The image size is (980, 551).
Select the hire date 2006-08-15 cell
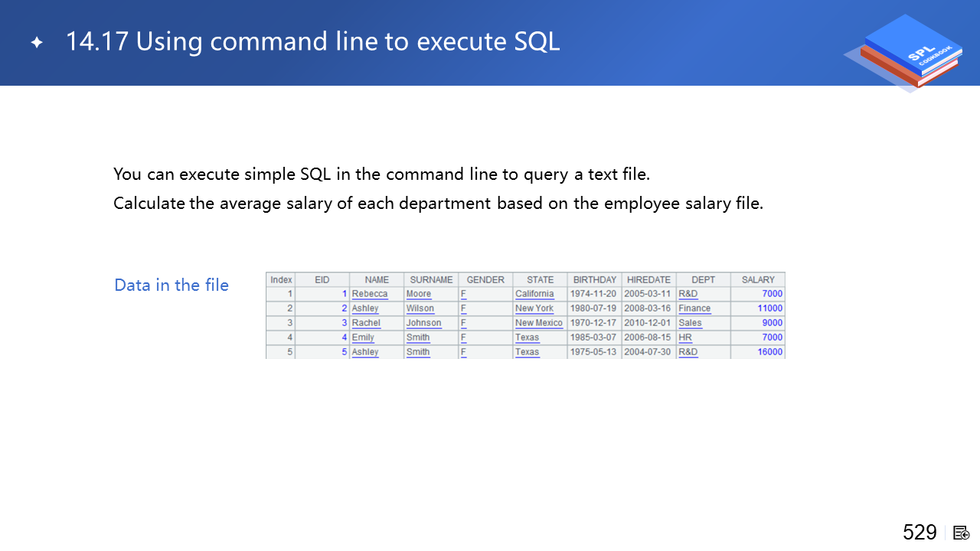pyautogui.click(x=648, y=337)
